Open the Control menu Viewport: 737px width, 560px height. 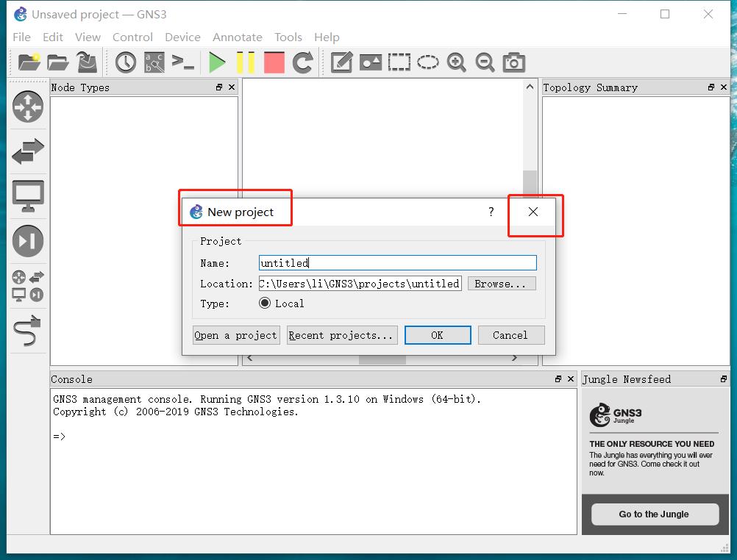tap(132, 37)
